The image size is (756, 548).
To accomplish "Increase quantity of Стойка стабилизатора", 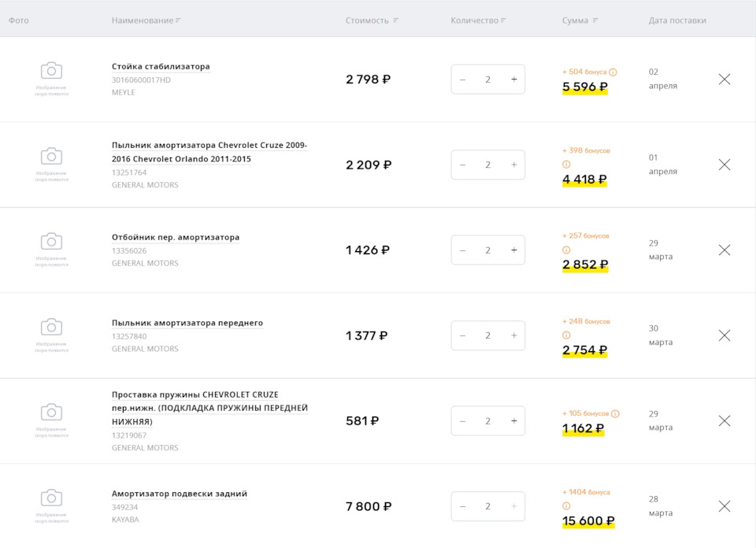I will (x=513, y=80).
